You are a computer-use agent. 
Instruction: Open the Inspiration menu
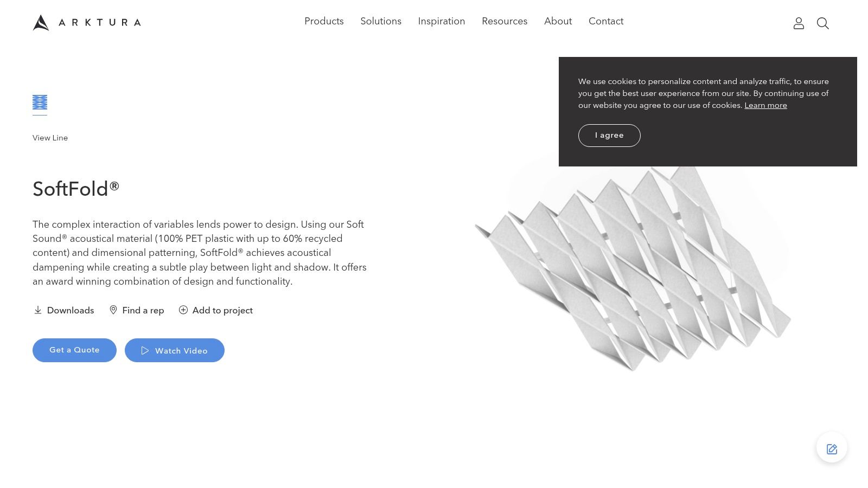(x=442, y=21)
